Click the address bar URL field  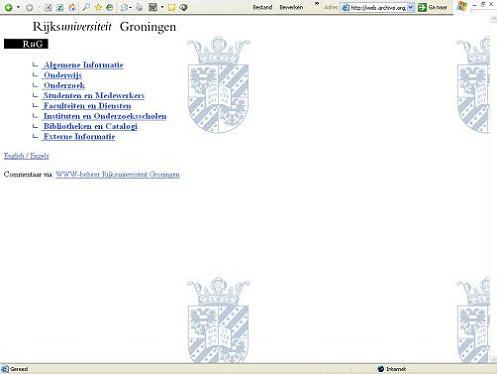377,7
